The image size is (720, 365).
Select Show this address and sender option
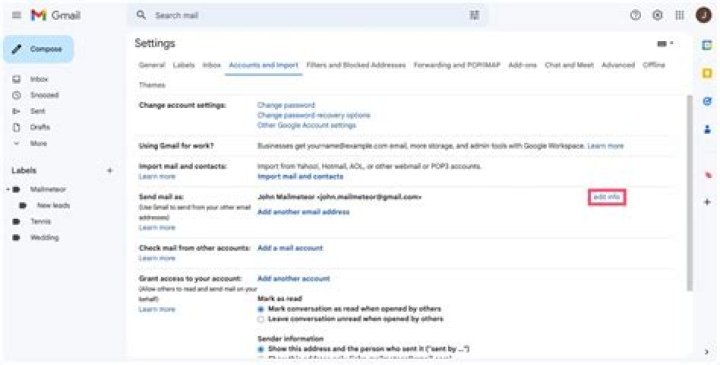tap(261, 349)
